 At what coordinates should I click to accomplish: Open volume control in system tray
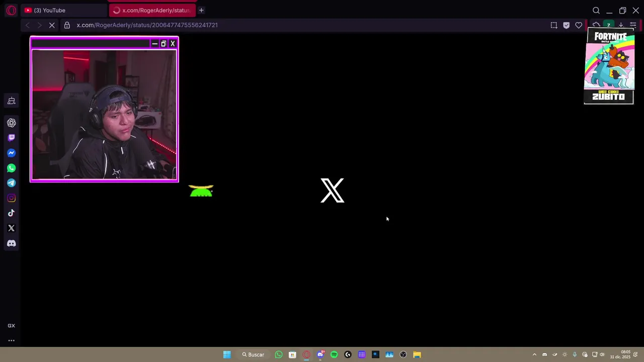(602, 354)
